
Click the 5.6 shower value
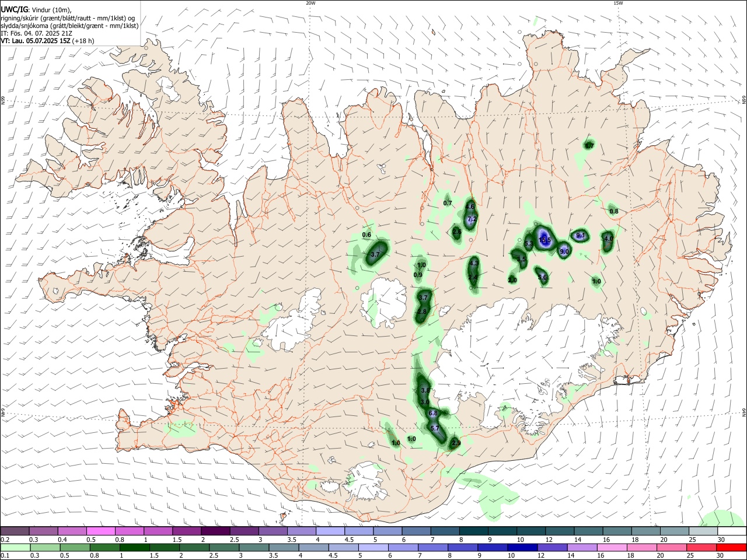[x=542, y=277]
